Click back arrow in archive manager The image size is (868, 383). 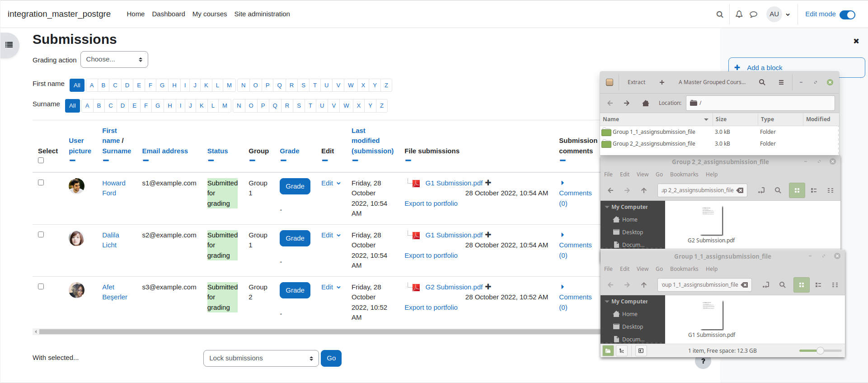coord(610,103)
